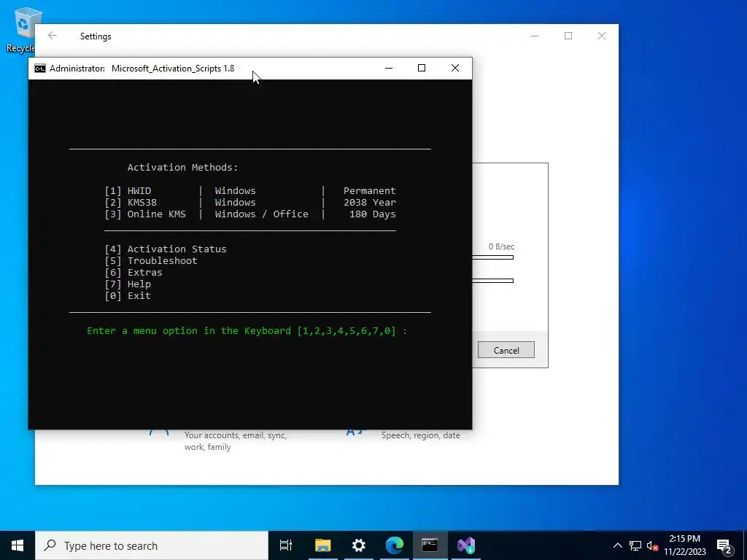Viewport: 747px width, 560px height.
Task: Select the Command Prompt taskbar icon
Action: (430, 545)
